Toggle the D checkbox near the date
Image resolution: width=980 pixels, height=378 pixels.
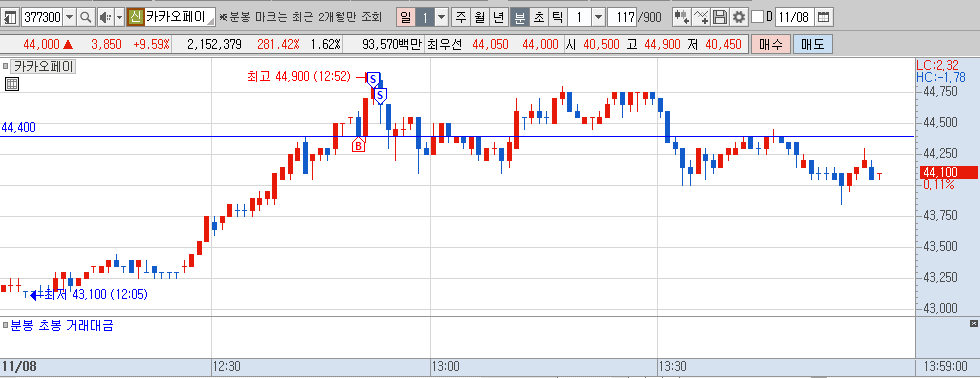[758, 17]
